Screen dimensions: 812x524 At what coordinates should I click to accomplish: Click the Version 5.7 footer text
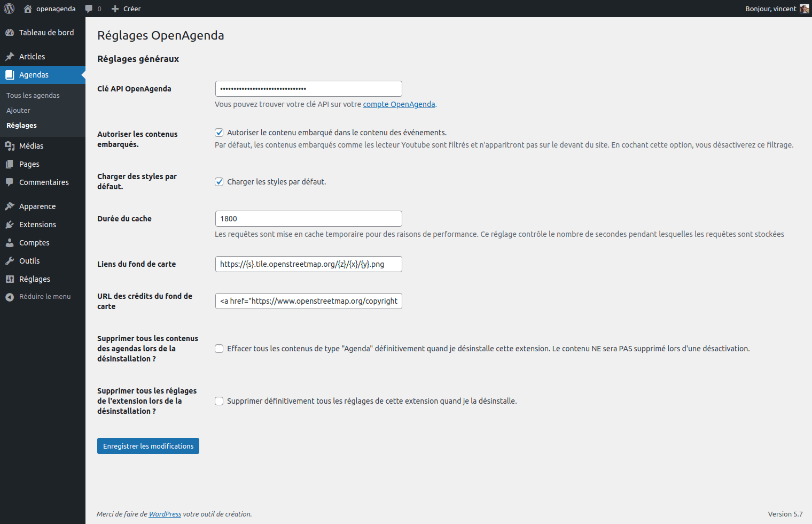click(785, 514)
